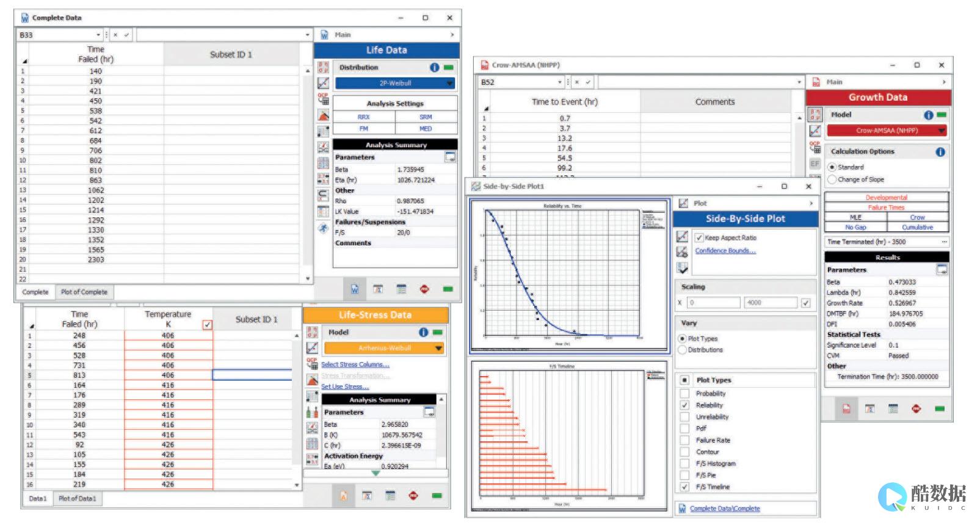This screenshot has width=980, height=525.
Task: Enable the Probability plot type checkbox
Action: 684,394
